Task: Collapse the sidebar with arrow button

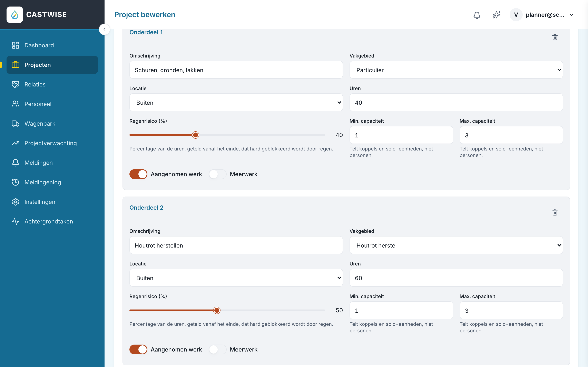Action: [105, 29]
